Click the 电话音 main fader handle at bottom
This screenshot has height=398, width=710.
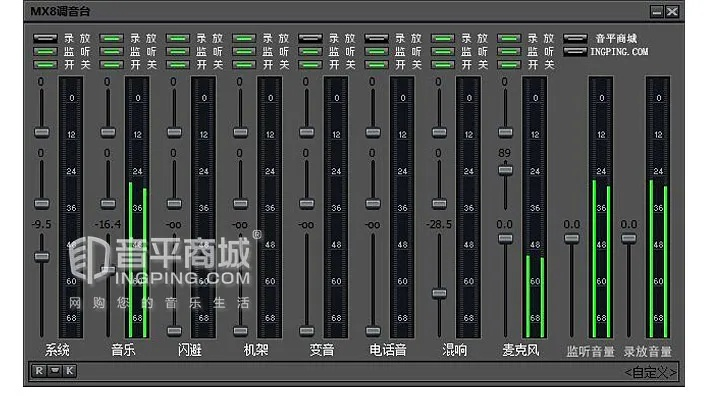click(373, 331)
